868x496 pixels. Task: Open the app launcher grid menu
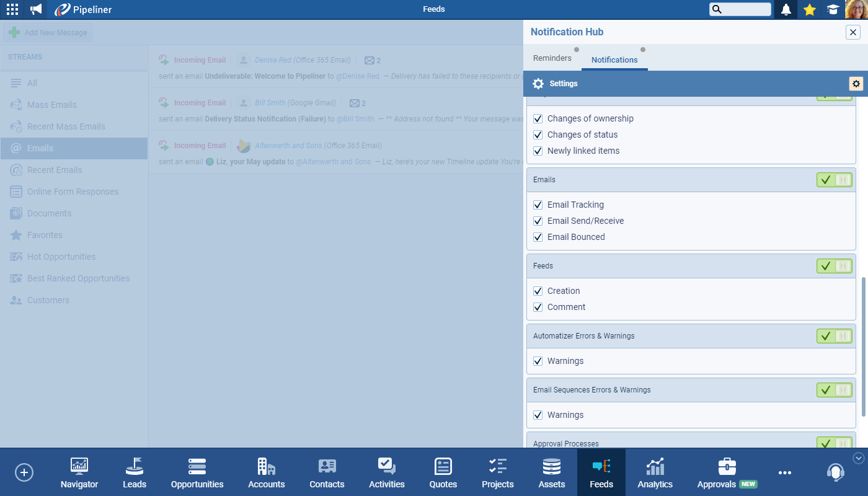[12, 9]
